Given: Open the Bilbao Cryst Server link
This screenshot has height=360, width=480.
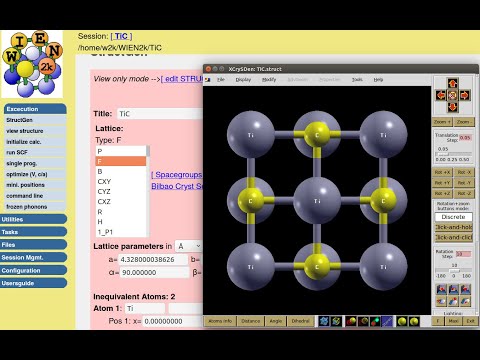Looking at the screenshot, I should pyautogui.click(x=177, y=186).
